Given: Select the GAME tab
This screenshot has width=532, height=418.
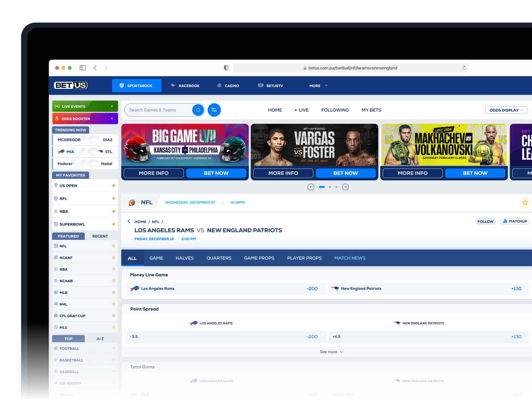Looking at the screenshot, I should pyautogui.click(x=156, y=258).
